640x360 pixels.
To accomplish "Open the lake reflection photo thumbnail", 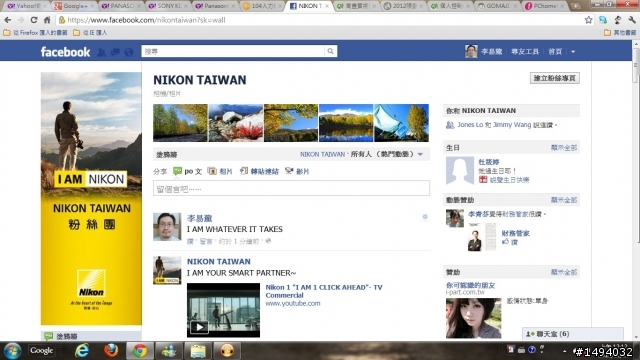I will [346, 123].
